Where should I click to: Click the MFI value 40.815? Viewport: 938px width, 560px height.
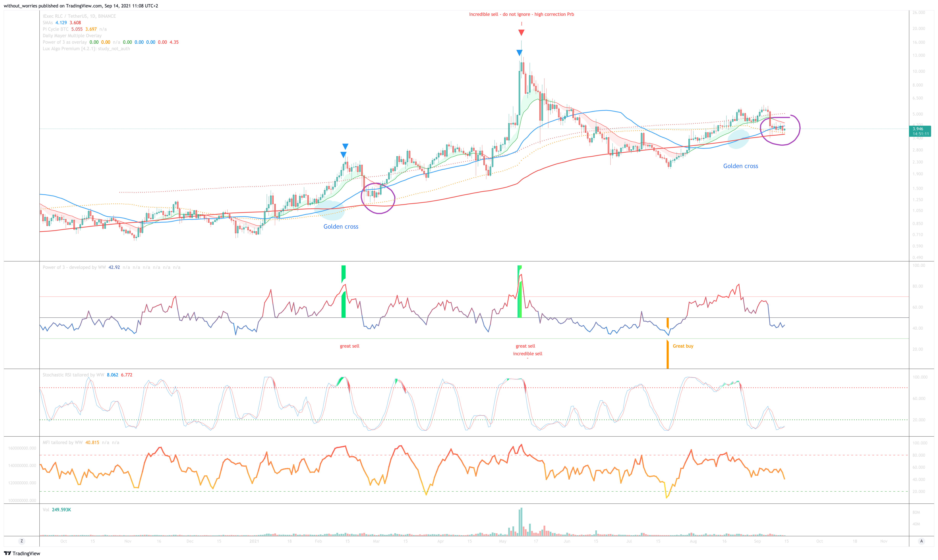[92, 442]
